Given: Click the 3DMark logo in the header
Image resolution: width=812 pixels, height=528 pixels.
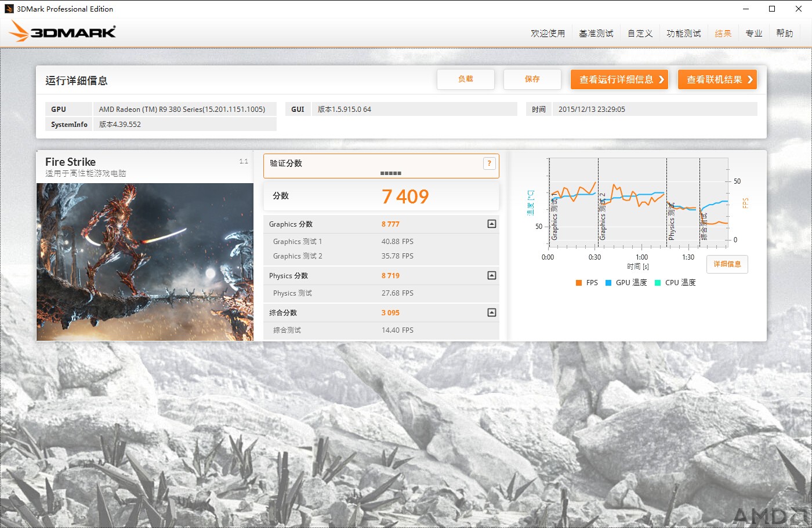Looking at the screenshot, I should [63, 31].
